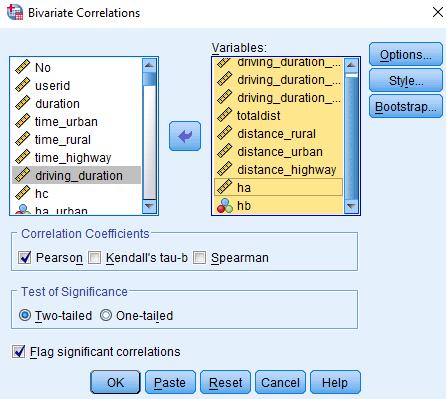The height and width of the screenshot is (399, 446).
Task: Select the One-tailed radio button
Action: pos(106,315)
